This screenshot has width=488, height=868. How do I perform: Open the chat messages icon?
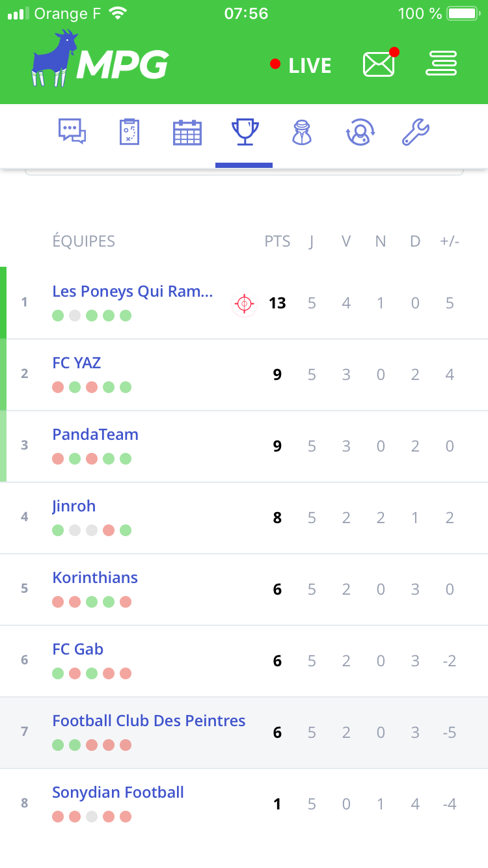pyautogui.click(x=72, y=132)
